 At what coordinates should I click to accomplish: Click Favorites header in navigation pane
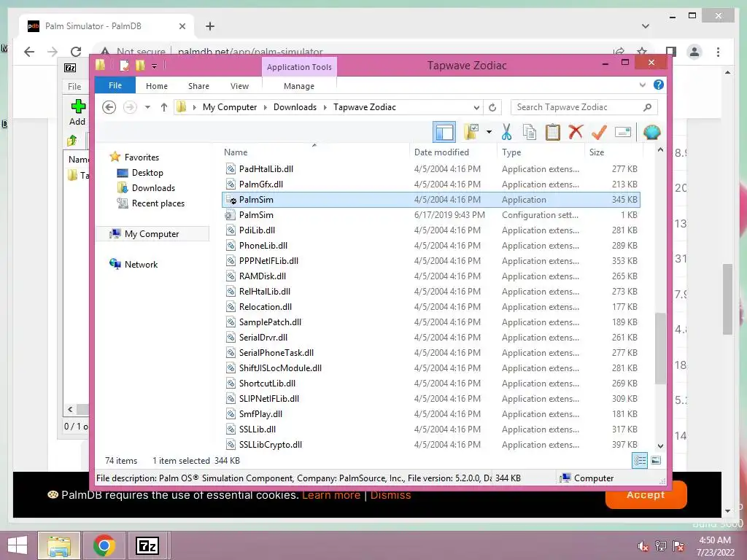click(x=142, y=157)
